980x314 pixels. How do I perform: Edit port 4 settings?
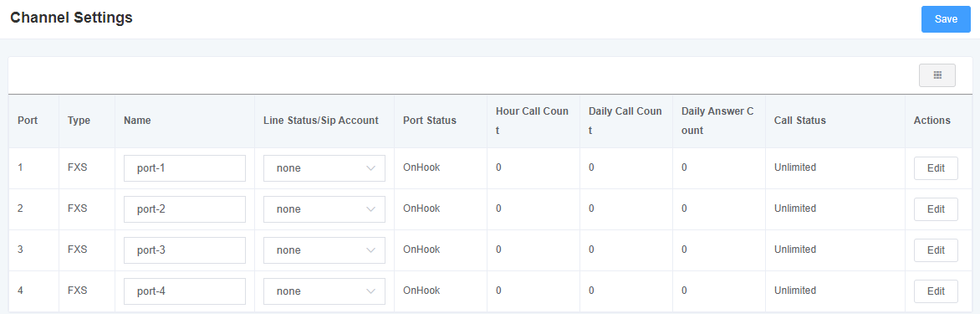coord(936,291)
